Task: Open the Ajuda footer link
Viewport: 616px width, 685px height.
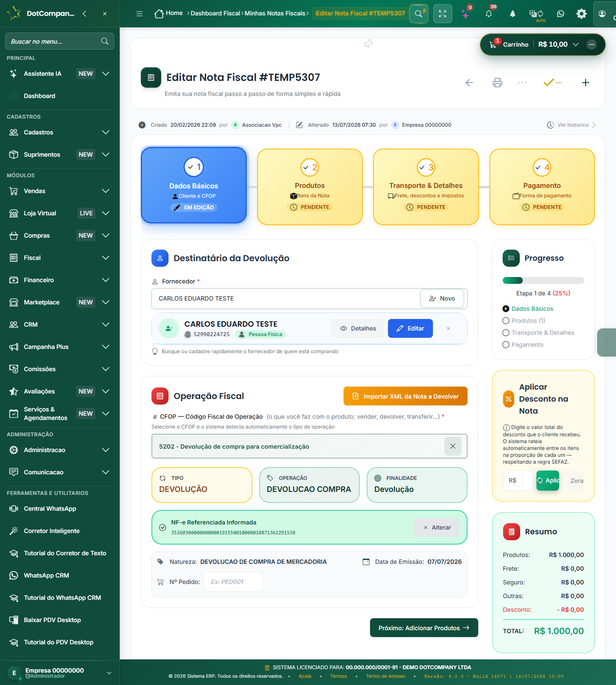Action: (305, 676)
